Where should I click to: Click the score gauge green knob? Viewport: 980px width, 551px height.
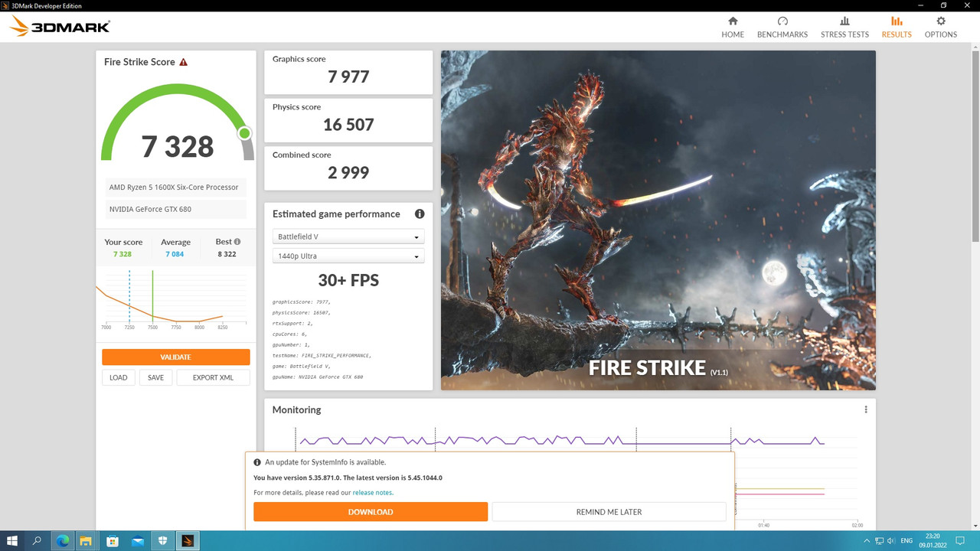coord(244,133)
